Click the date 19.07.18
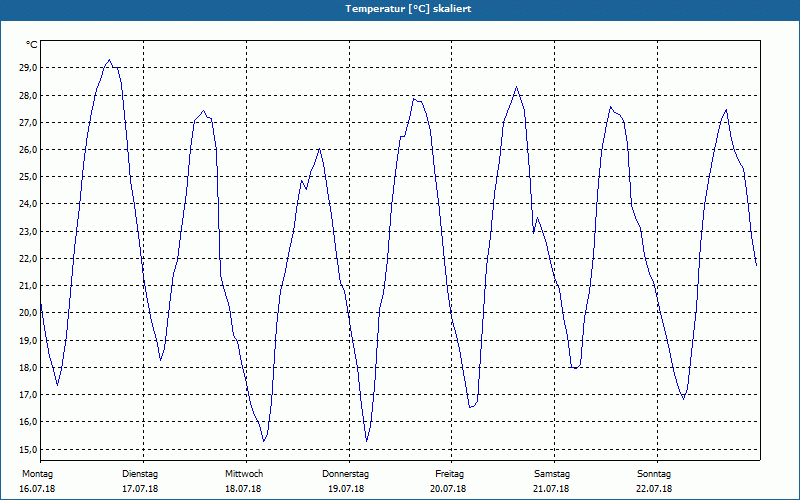800x500 pixels. click(346, 489)
